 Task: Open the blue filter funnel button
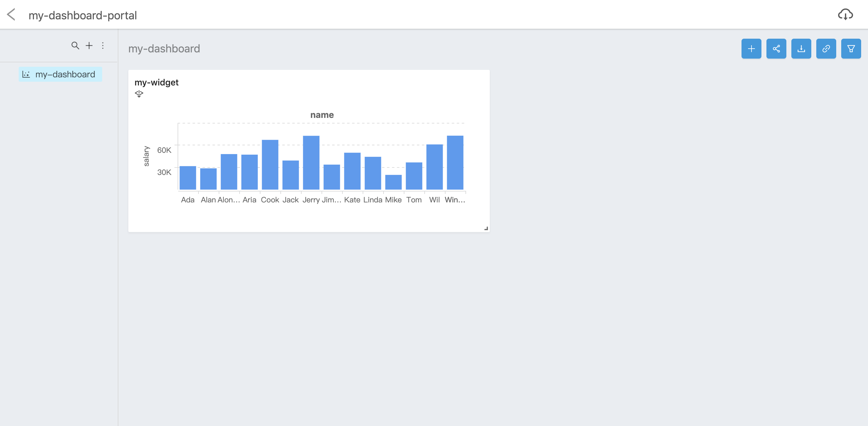tap(851, 49)
